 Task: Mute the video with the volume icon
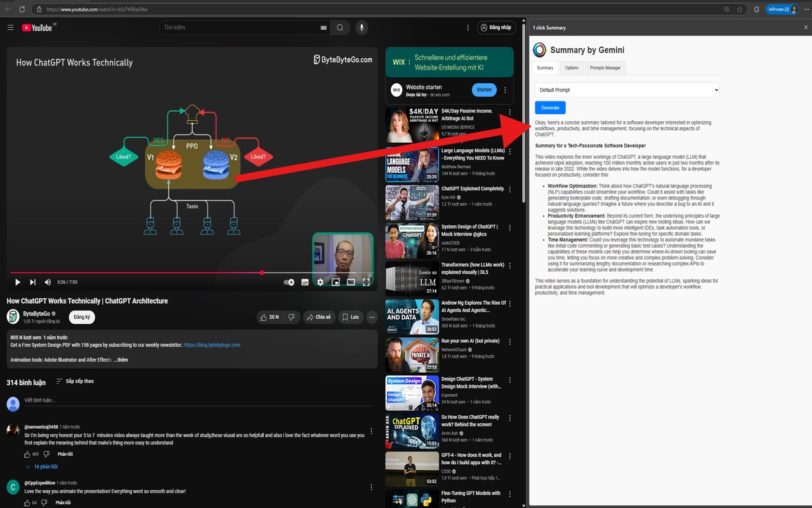click(x=48, y=282)
